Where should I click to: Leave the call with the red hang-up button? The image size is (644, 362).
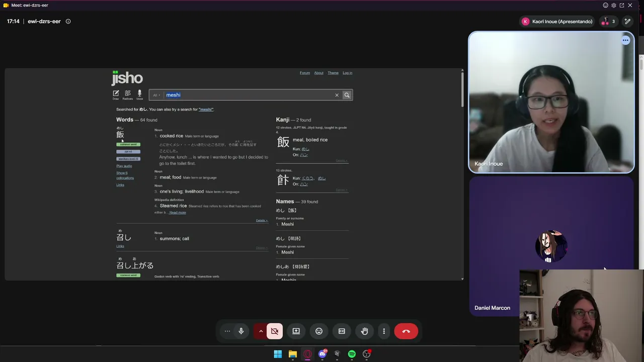tap(406, 331)
